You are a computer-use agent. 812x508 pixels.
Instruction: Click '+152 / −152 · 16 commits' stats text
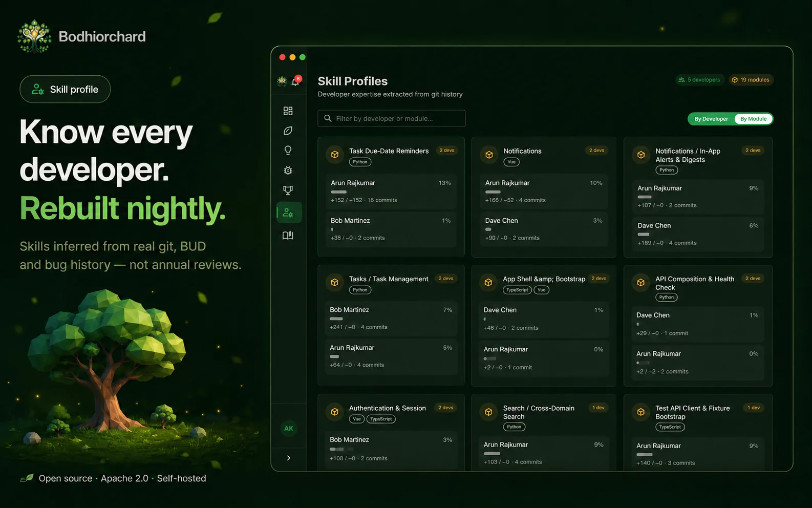[364, 200]
